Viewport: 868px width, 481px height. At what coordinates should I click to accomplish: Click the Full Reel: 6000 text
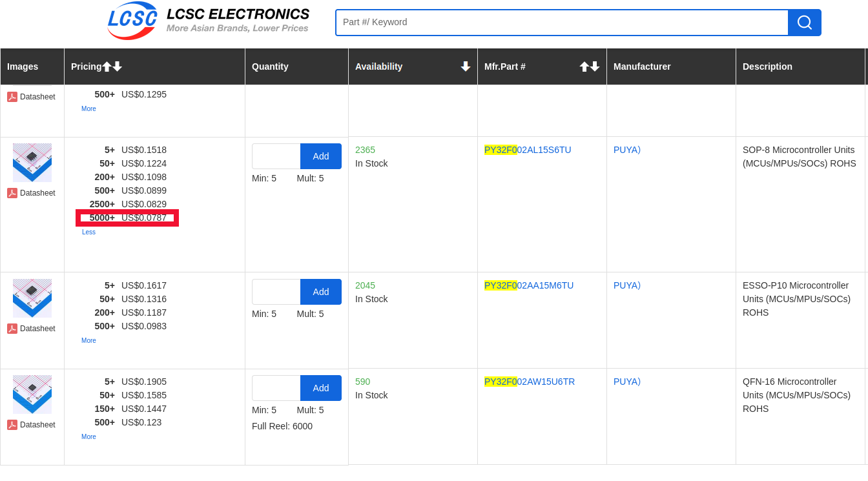pyautogui.click(x=282, y=426)
